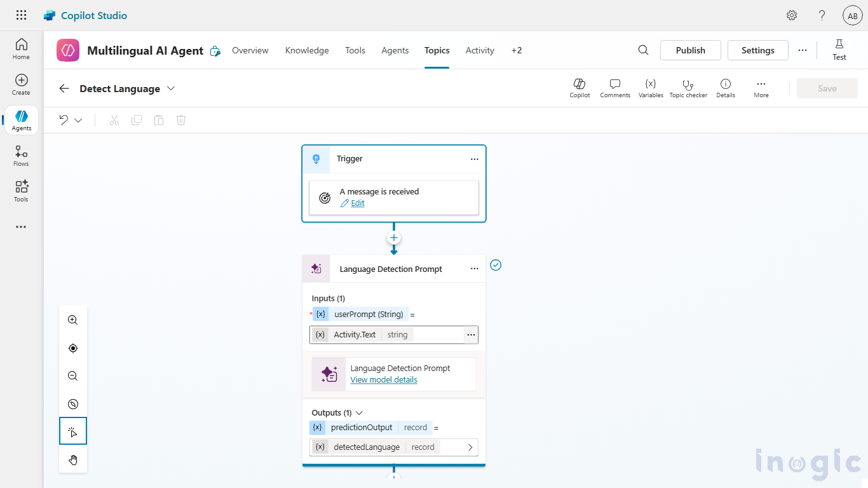Open the Flows section in sidebar
Image resolution: width=868 pixels, height=488 pixels.
[21, 156]
